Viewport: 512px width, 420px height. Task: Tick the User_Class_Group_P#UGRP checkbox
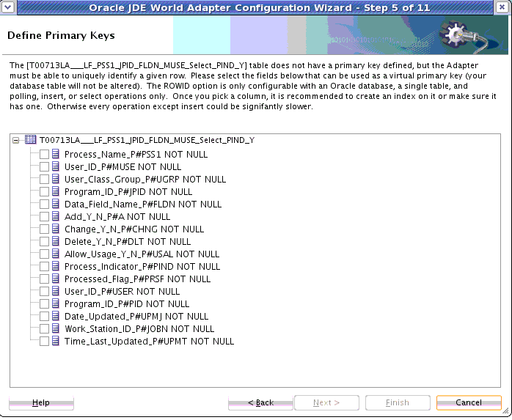pyautogui.click(x=45, y=179)
